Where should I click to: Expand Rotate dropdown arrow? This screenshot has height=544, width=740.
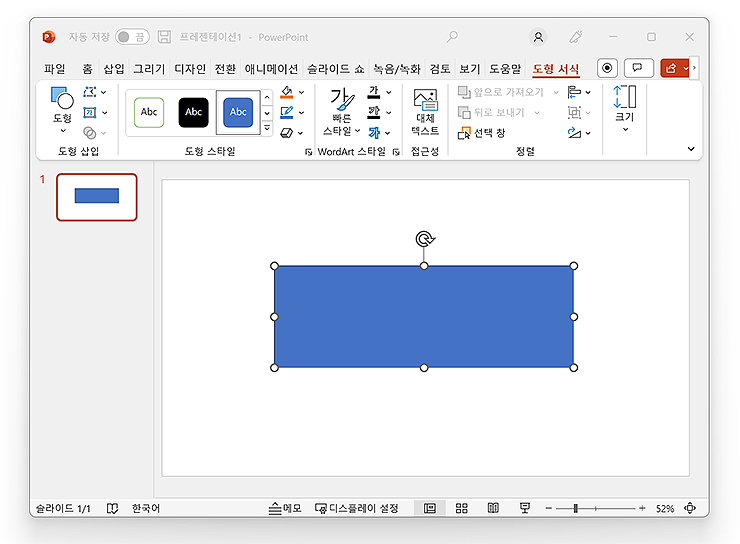coord(588,134)
